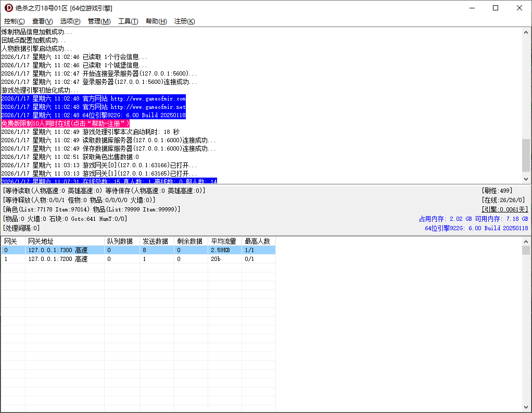Maximize the game engine window
Image resolution: width=532 pixels, height=413 pixels.
[496, 8]
